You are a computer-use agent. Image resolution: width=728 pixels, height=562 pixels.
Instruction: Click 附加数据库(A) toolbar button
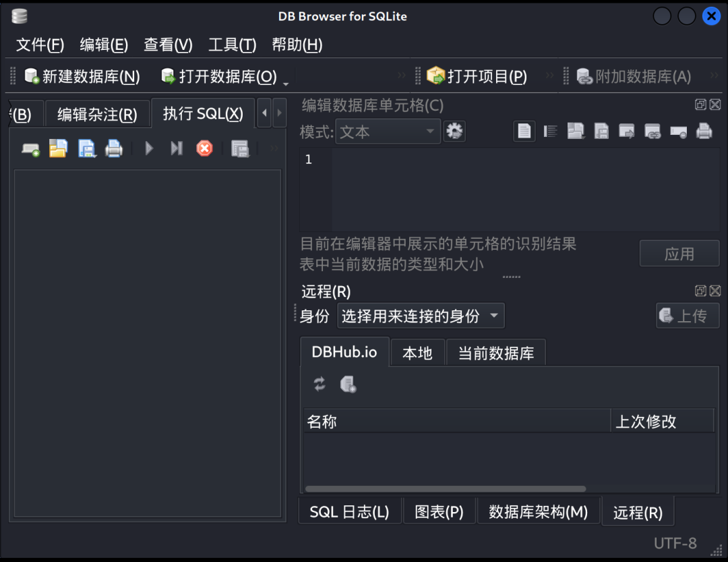(x=634, y=76)
